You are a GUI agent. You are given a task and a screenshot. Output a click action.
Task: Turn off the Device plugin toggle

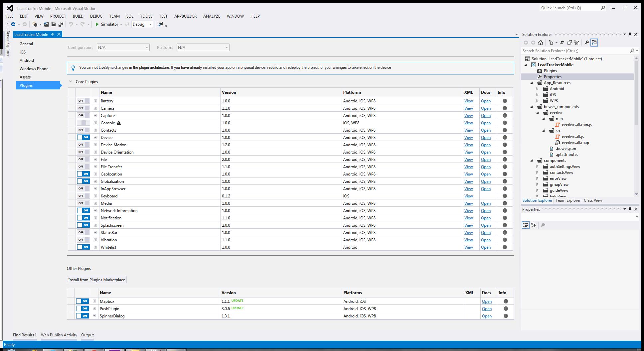(83, 137)
